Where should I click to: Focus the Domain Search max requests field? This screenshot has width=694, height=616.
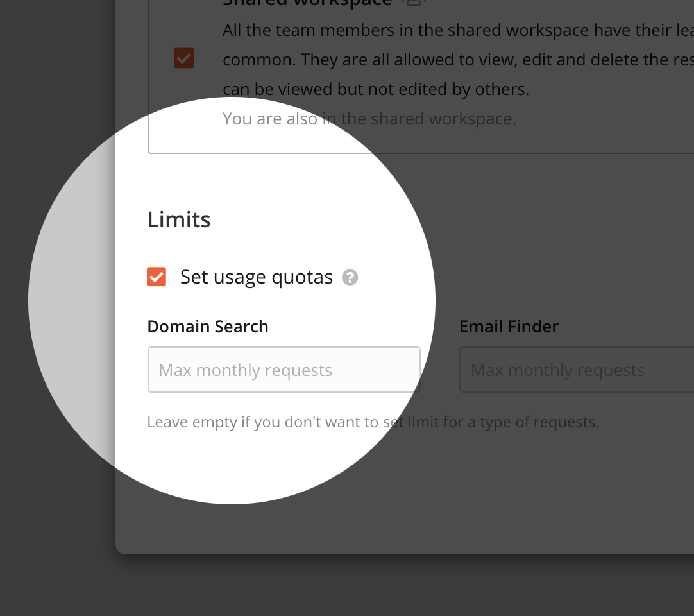(x=284, y=370)
